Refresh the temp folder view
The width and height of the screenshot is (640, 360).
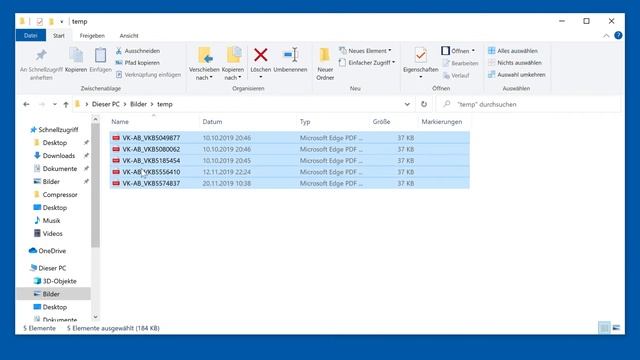(424, 104)
